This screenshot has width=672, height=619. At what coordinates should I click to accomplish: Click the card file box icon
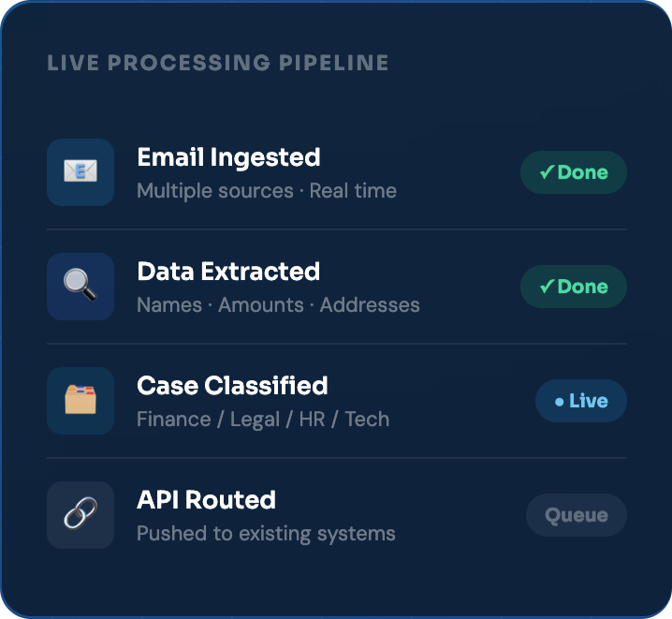(x=80, y=401)
